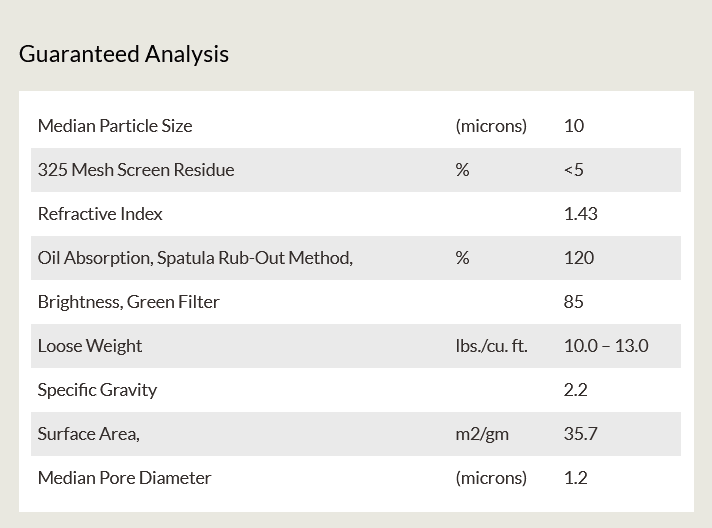Viewport: 712px width, 528px height.
Task: Click the Median Particle Size value 10
Action: [x=574, y=126]
